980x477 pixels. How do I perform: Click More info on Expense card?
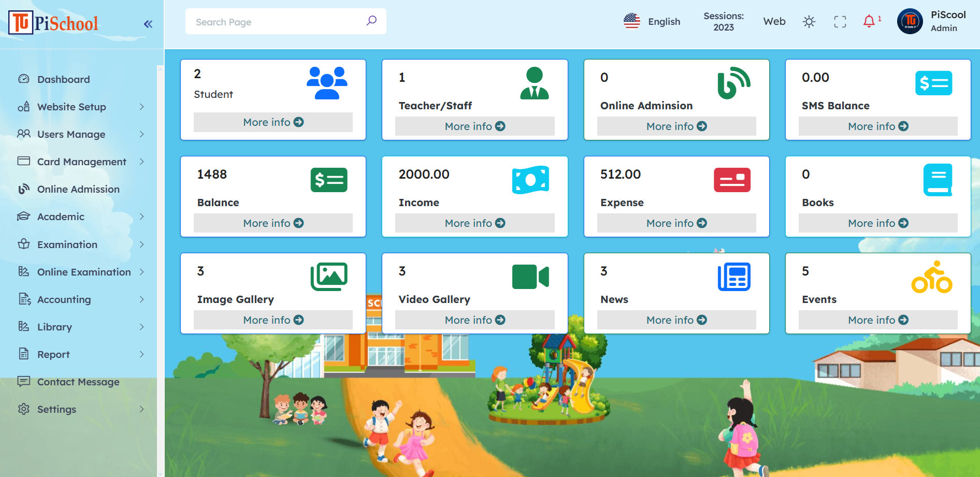pyautogui.click(x=676, y=223)
